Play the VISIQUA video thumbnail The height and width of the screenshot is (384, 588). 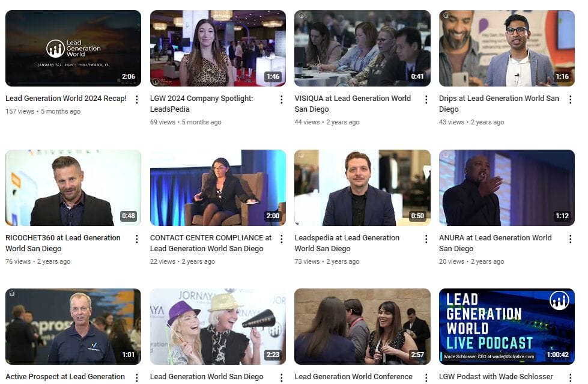pyautogui.click(x=362, y=49)
